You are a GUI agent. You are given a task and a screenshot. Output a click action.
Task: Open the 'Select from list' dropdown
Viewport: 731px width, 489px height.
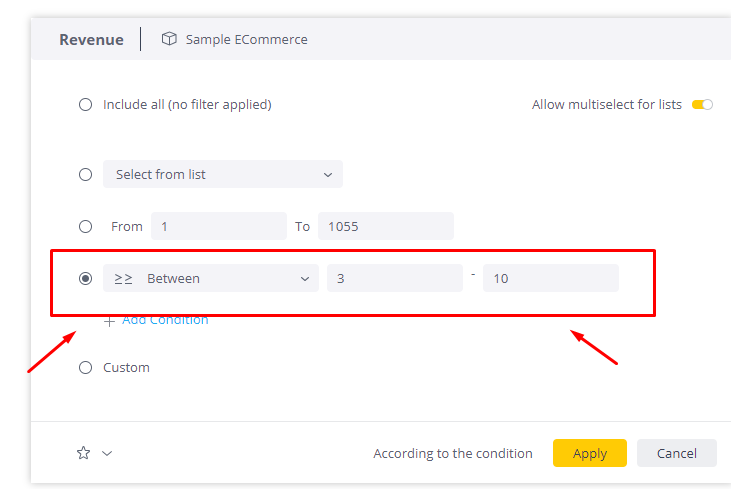[222, 174]
